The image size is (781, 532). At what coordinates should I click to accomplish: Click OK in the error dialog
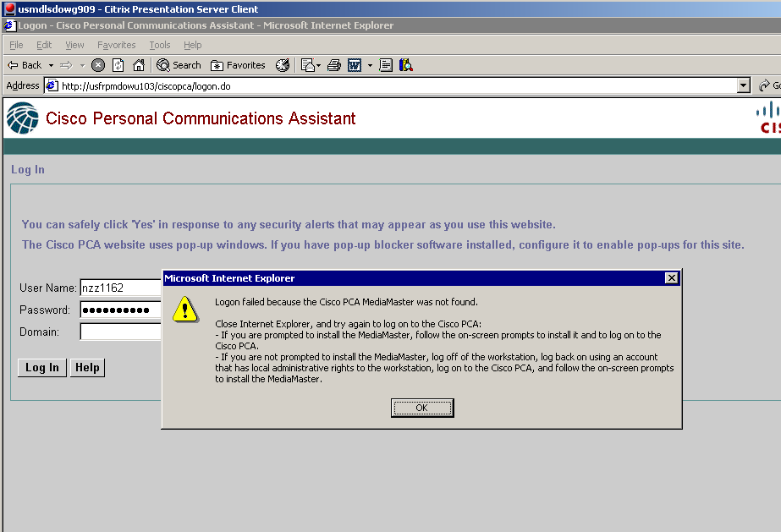pos(422,408)
